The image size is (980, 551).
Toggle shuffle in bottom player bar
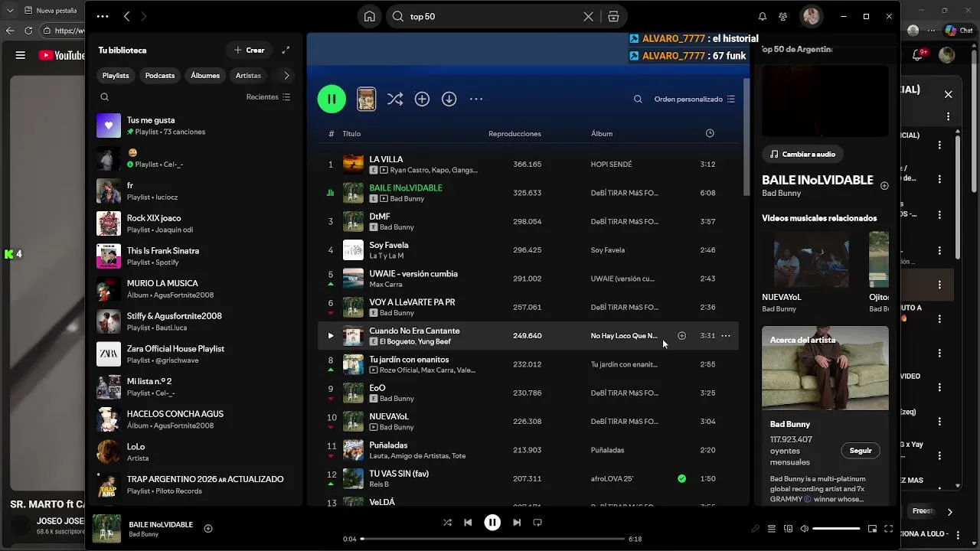(x=447, y=522)
